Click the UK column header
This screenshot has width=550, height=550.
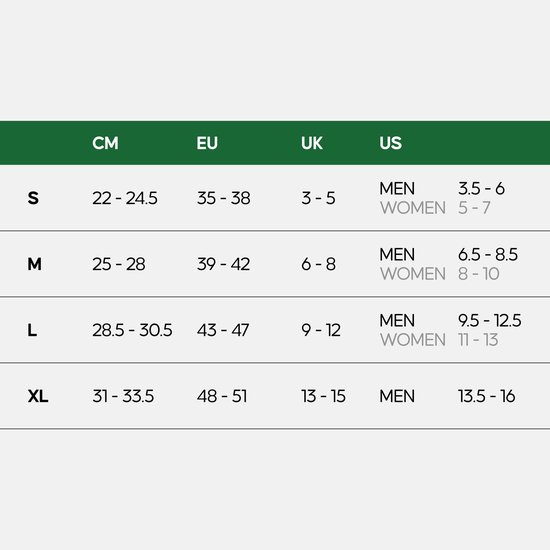[x=312, y=143]
